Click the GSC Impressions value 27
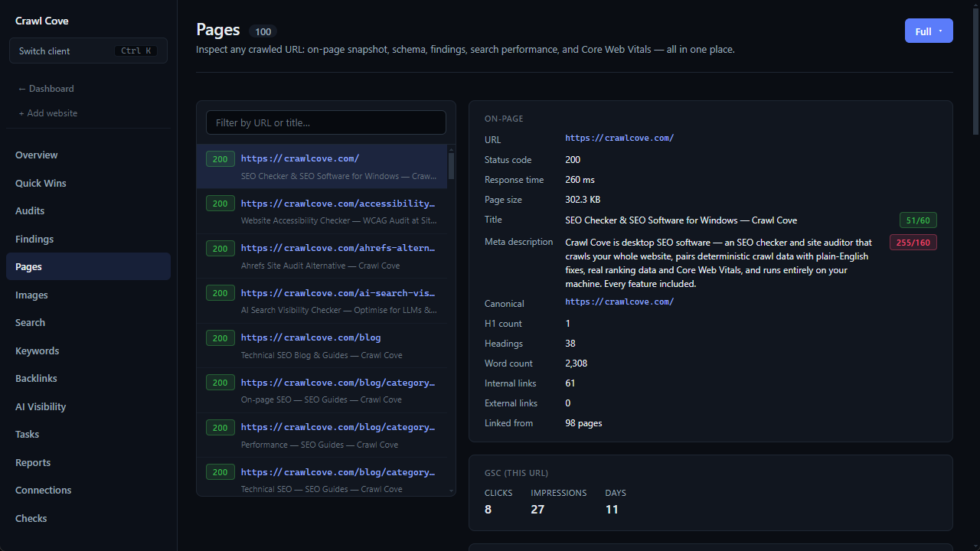 tap(537, 510)
